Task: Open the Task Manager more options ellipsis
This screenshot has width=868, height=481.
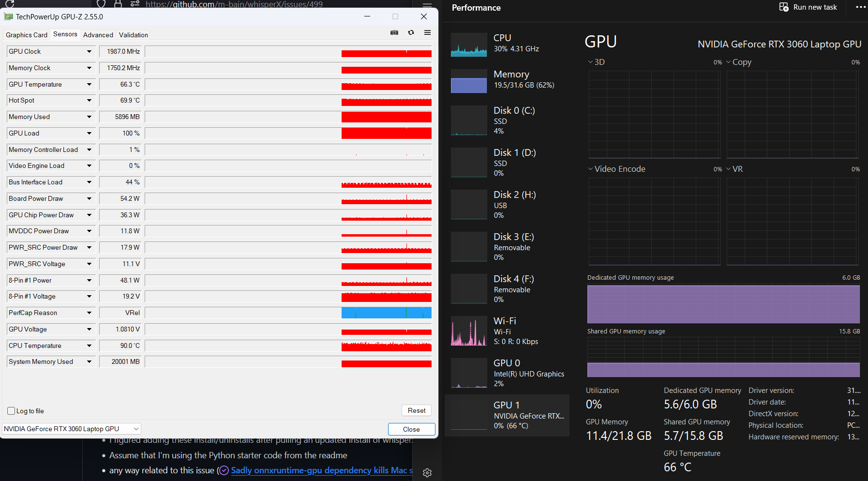Action: [x=860, y=7]
